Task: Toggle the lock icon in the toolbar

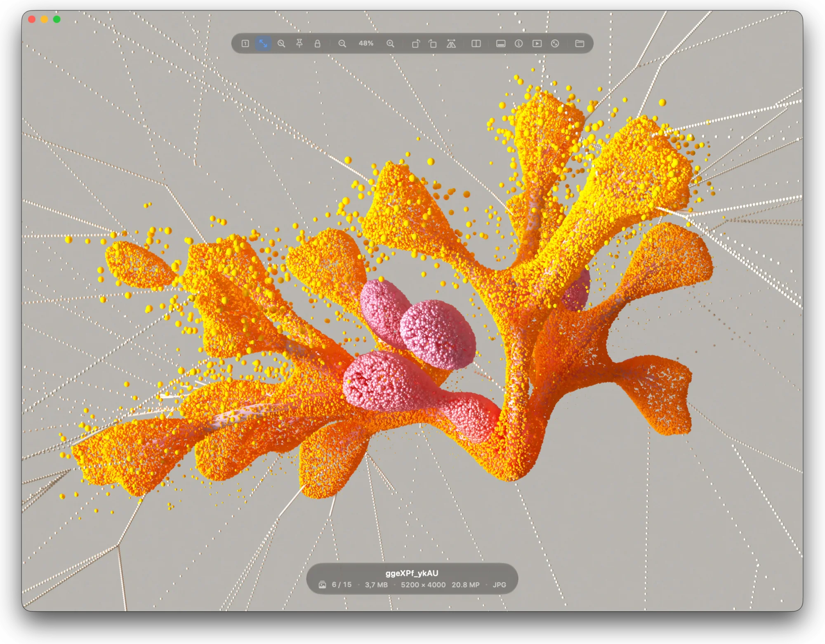Action: [317, 43]
